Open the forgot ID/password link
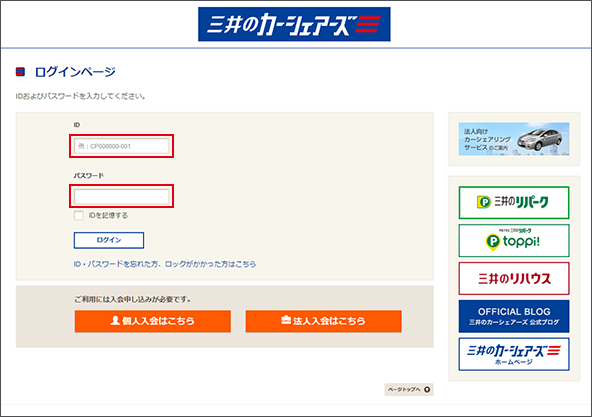This screenshot has height=417, width=592. point(165,264)
